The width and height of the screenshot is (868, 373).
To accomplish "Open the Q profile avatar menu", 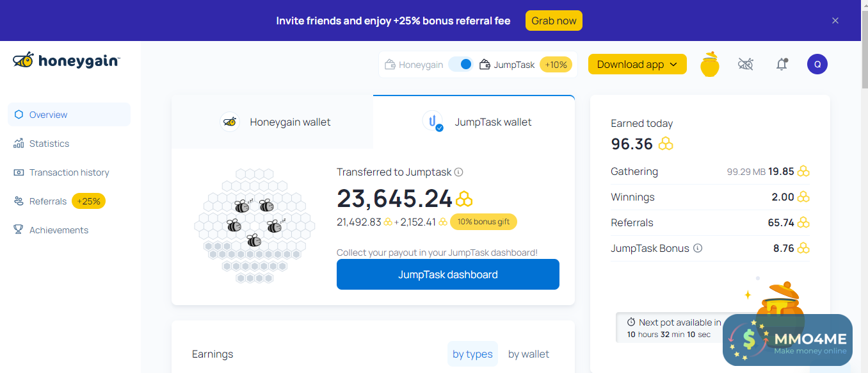I will 817,64.
